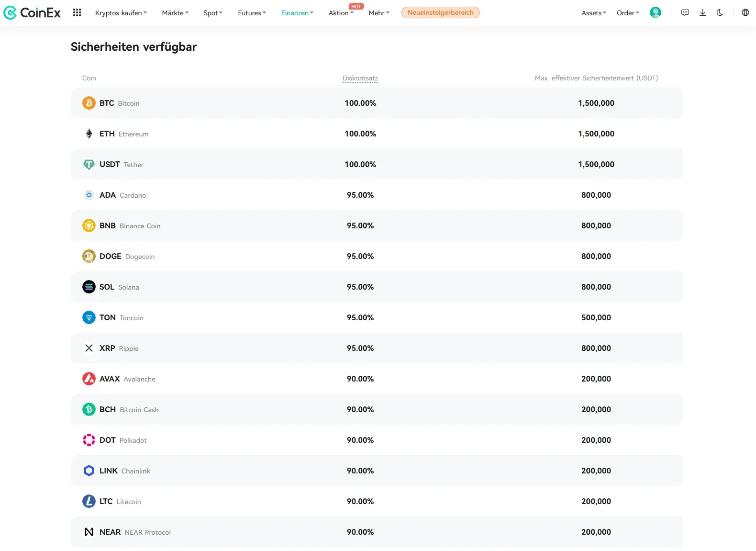
Task: Select LINK Chainlink label
Action: pyautogui.click(x=125, y=471)
